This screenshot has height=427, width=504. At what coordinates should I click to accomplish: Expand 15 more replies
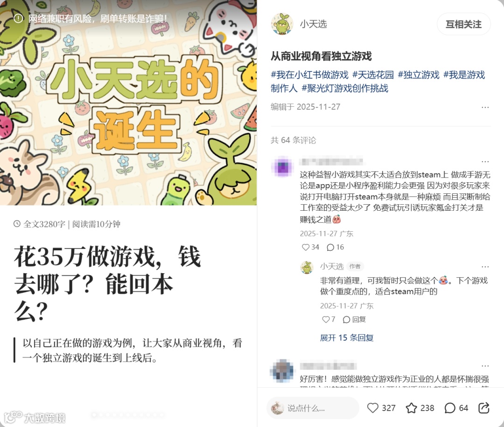[x=346, y=338]
